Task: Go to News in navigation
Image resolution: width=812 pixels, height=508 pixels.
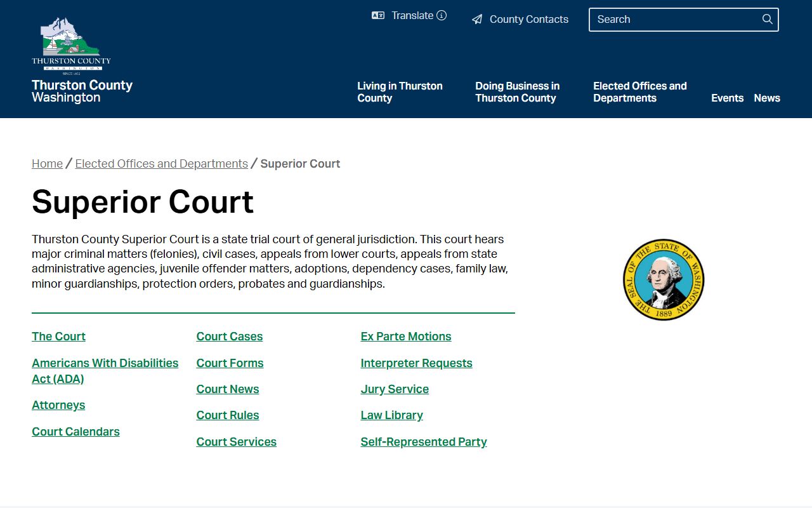Action: [767, 98]
